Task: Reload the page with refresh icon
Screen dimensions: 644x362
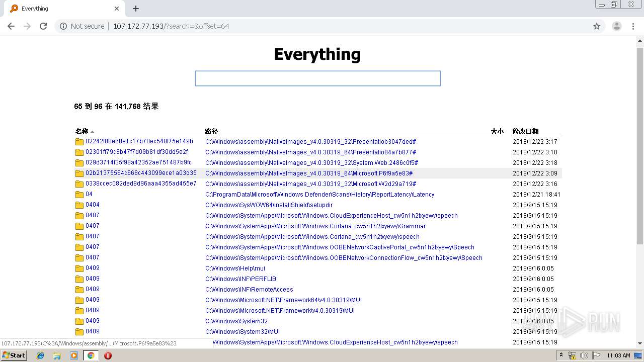Action: [43, 26]
